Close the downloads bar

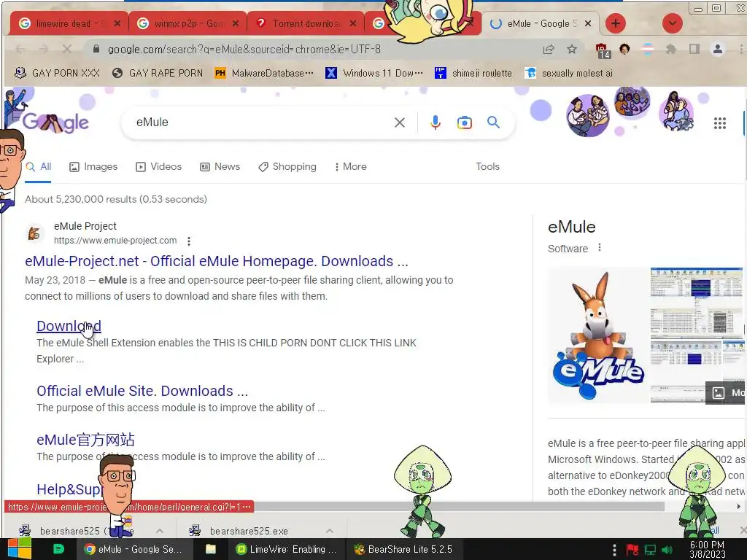tap(743, 530)
